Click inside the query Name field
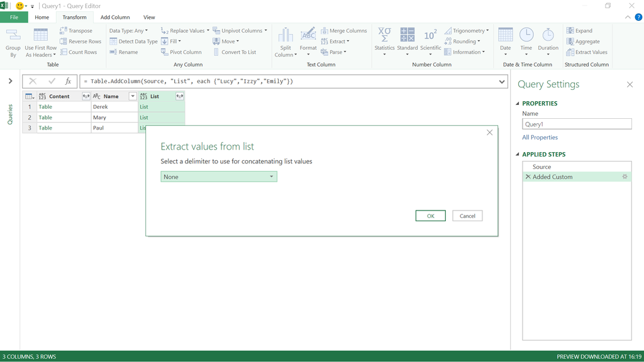Screen dimensions: 644x362 [x=577, y=123]
